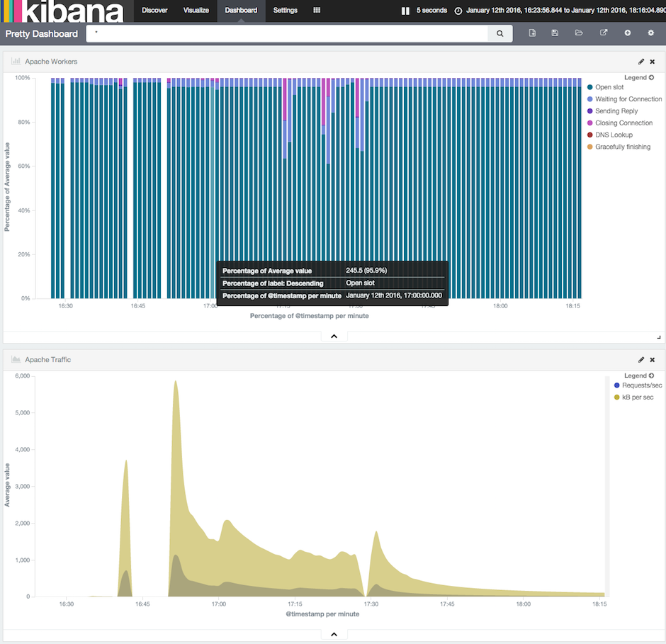Screen dimensions: 666x644
Task: Open the time range picker
Action: [560, 11]
